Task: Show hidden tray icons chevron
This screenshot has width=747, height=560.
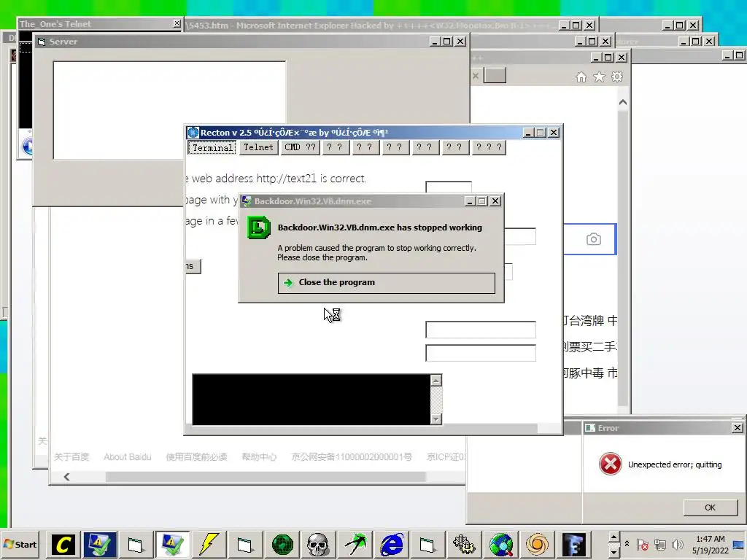Action: coord(627,543)
